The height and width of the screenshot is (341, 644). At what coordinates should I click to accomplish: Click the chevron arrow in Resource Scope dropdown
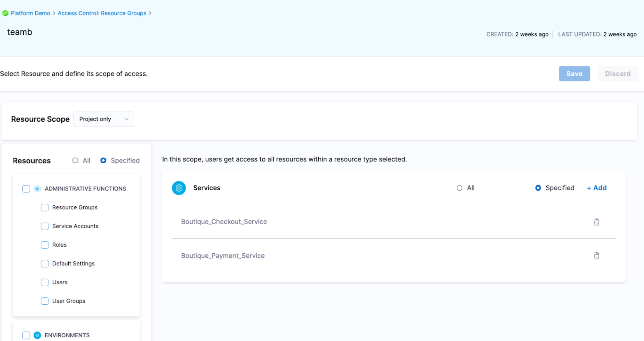pos(126,119)
